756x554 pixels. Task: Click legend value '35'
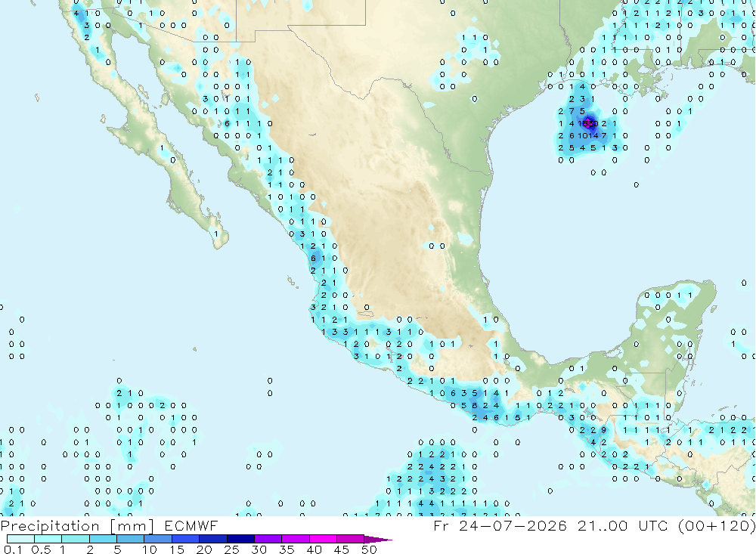[287, 549]
